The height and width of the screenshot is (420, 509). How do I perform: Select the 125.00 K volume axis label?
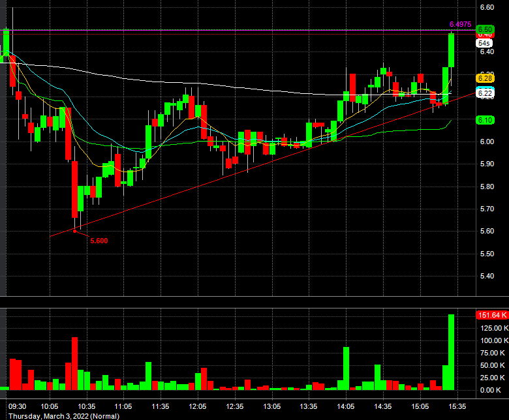[494, 328]
